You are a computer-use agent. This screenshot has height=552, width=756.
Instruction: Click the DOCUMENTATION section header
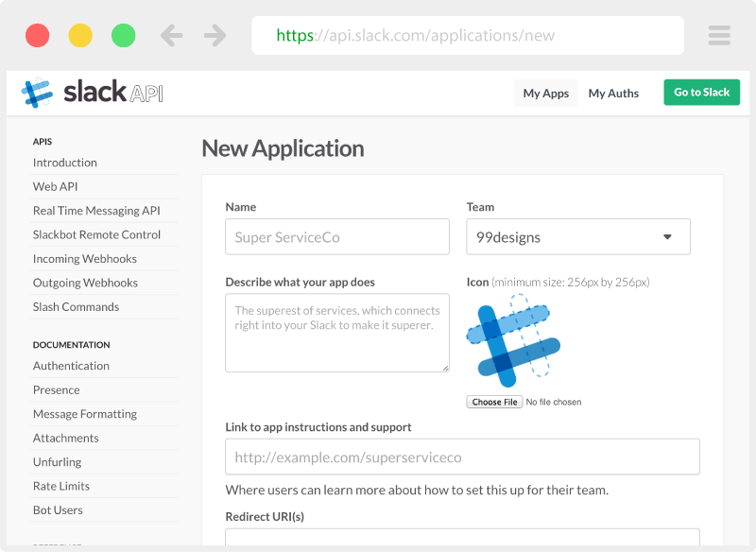72,345
